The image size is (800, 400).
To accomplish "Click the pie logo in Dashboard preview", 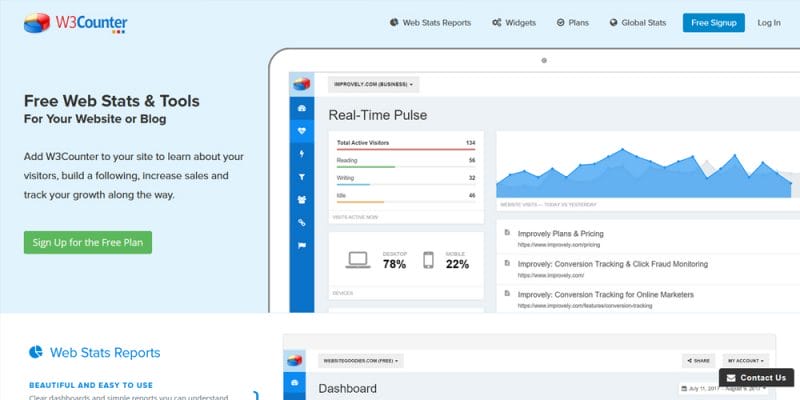I will coord(294,361).
